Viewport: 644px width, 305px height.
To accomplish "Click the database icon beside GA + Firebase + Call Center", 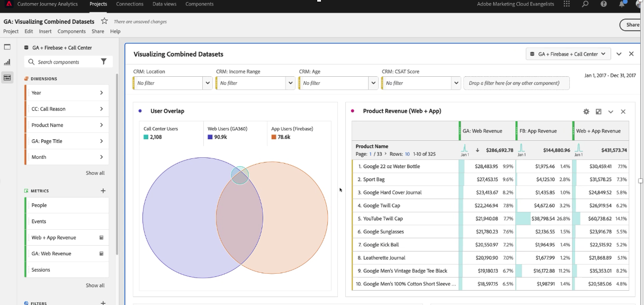I will click(27, 48).
